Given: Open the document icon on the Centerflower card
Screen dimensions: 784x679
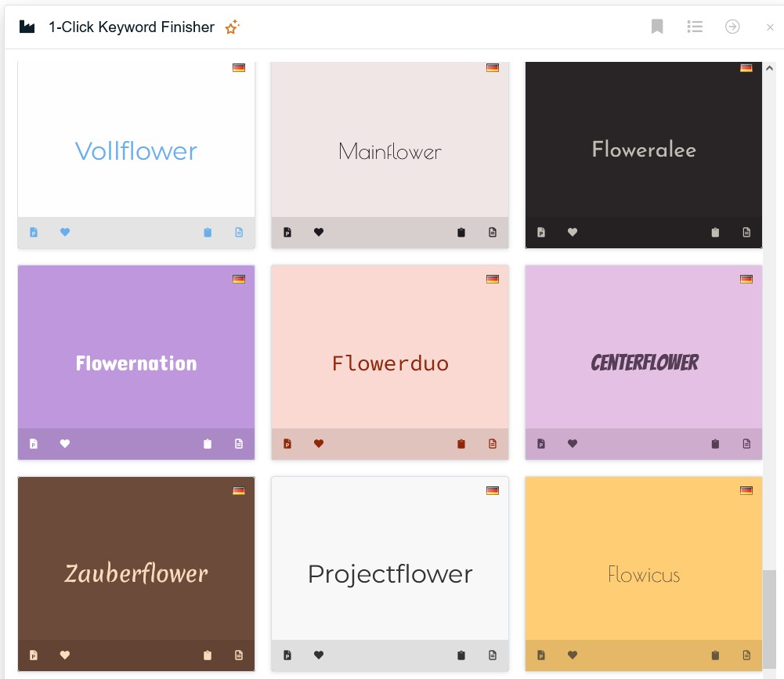Looking at the screenshot, I should (746, 443).
